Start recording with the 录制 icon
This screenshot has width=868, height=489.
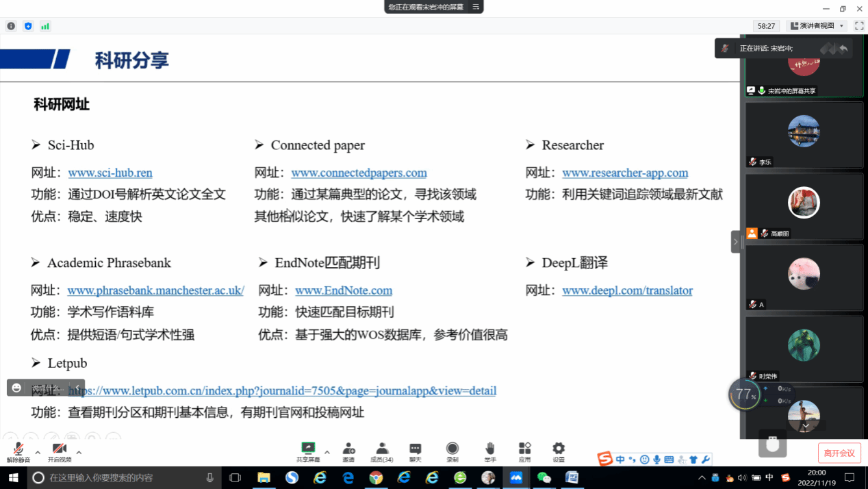click(x=452, y=451)
